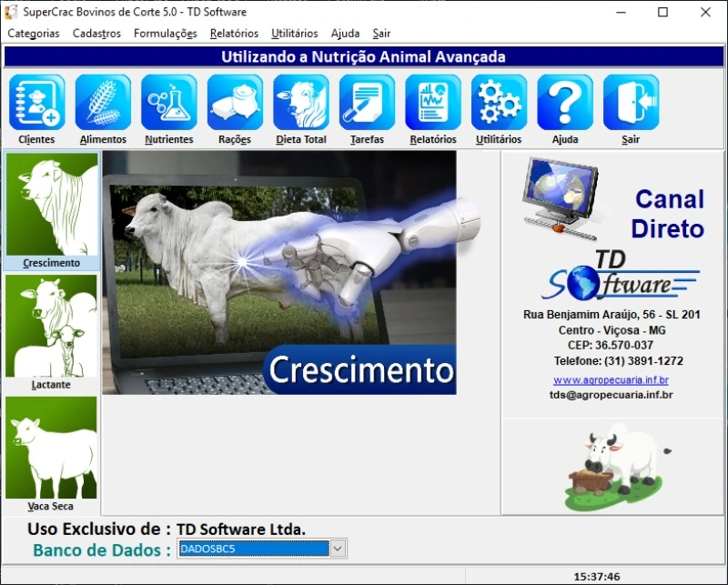
Task: Open the Ajuda question mark icon
Action: pos(565,103)
